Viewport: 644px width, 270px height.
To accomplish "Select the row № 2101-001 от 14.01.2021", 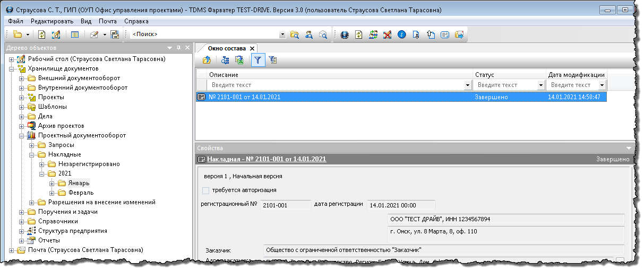I will (x=334, y=97).
